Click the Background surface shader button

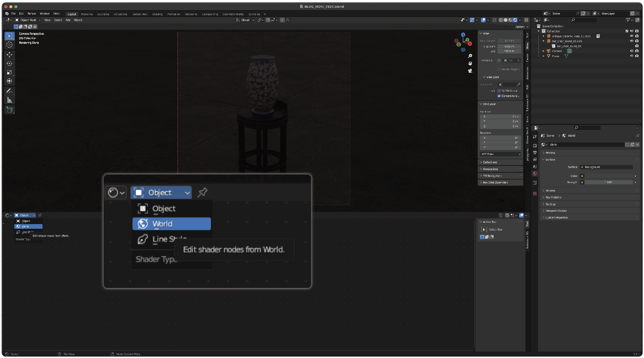(x=606, y=167)
